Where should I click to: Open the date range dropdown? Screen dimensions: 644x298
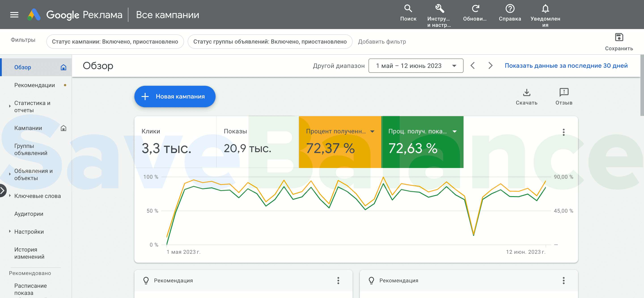[x=415, y=66]
